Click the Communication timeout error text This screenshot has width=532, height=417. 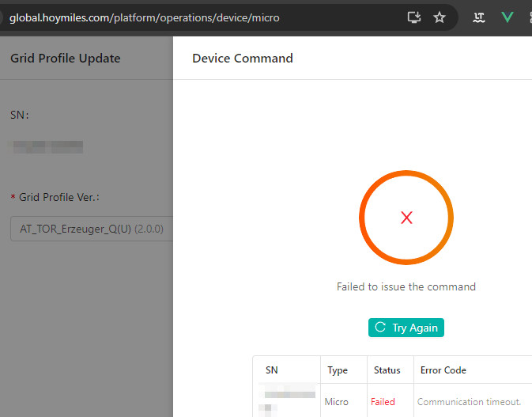click(469, 402)
